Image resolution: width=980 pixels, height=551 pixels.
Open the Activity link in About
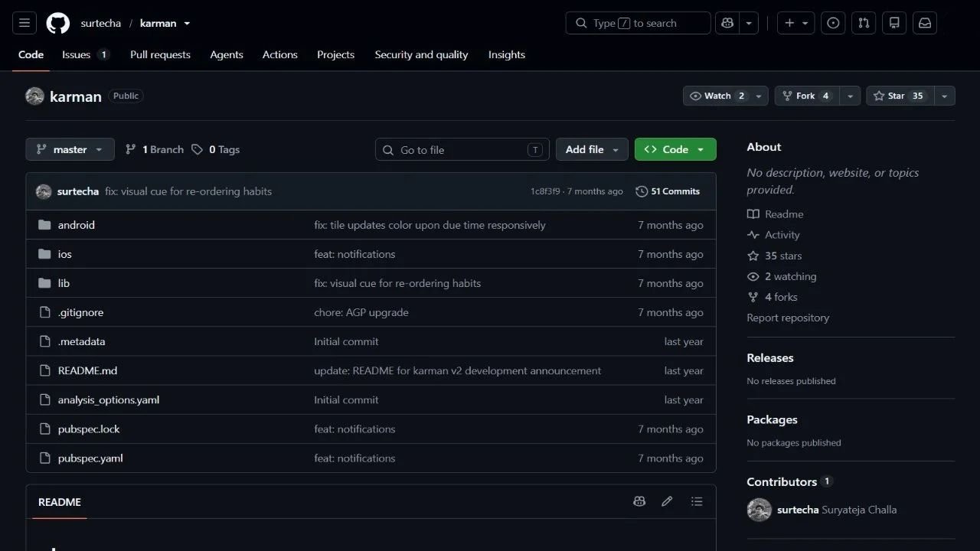pyautogui.click(x=773, y=235)
